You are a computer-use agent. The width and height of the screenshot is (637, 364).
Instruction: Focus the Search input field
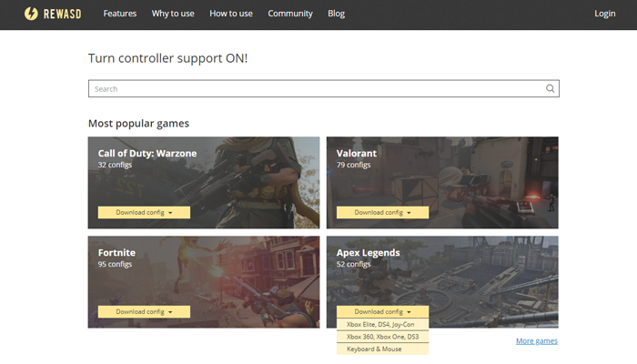324,88
